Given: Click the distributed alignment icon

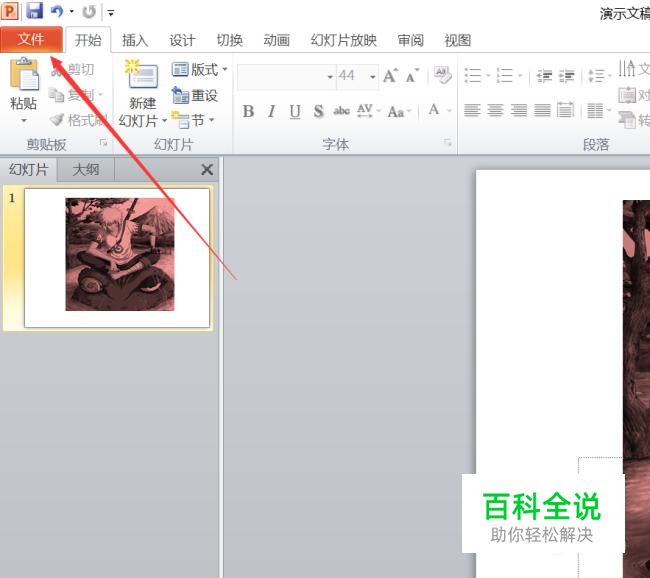Looking at the screenshot, I should pyautogui.click(x=566, y=111).
